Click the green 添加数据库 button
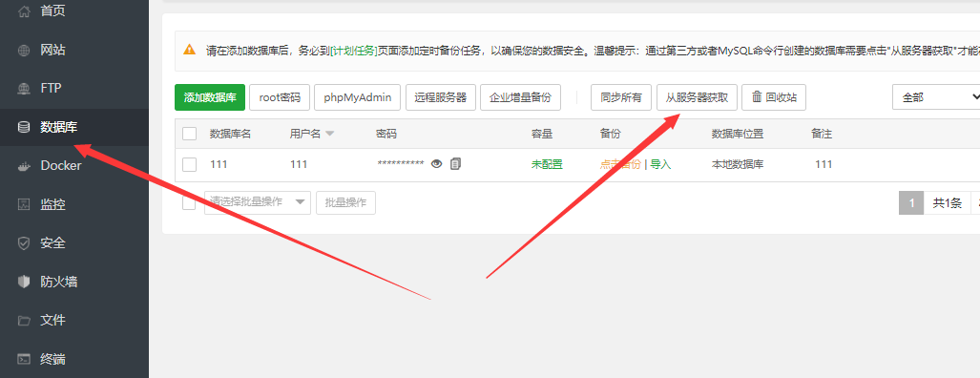 tap(210, 97)
